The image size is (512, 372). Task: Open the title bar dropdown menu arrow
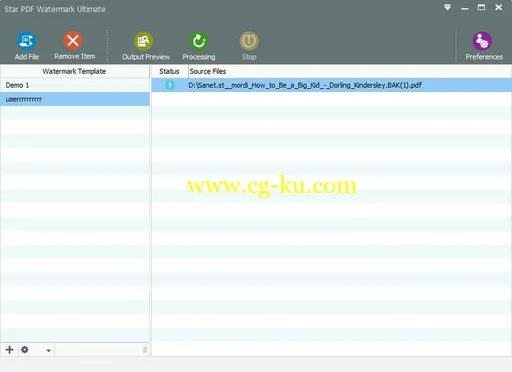[x=447, y=7]
